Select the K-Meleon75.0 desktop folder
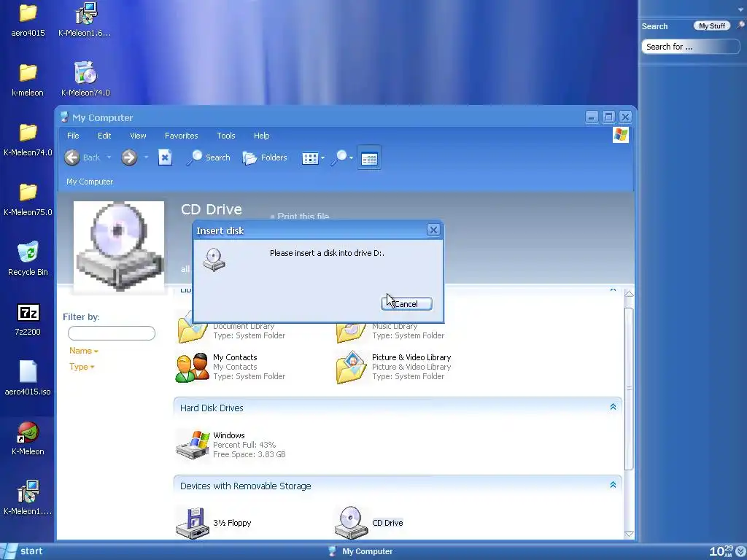 (x=28, y=200)
